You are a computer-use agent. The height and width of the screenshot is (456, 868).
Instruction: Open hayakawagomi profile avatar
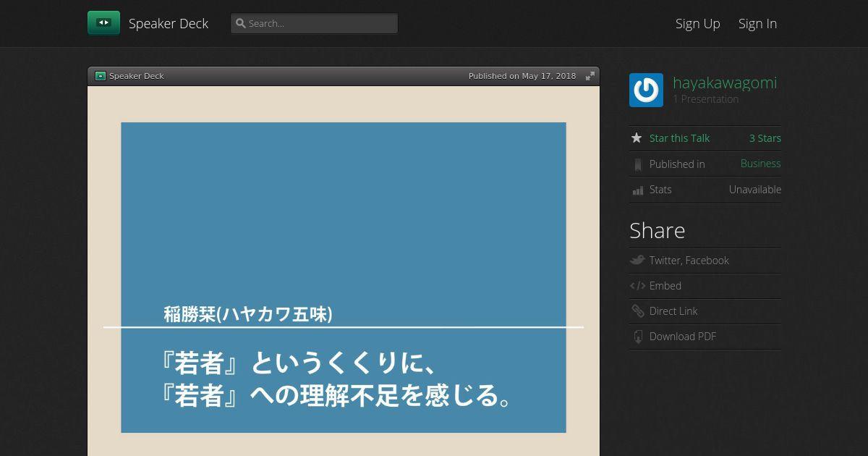[x=646, y=90]
